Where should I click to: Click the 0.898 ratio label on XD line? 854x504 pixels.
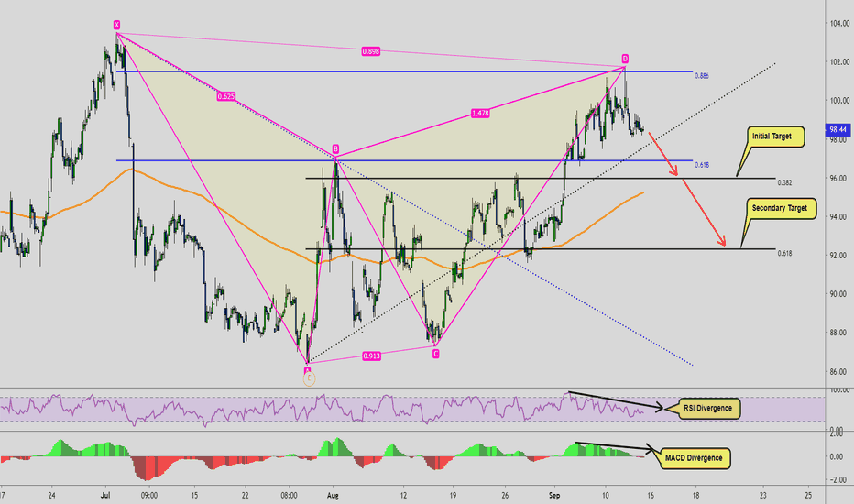(371, 51)
